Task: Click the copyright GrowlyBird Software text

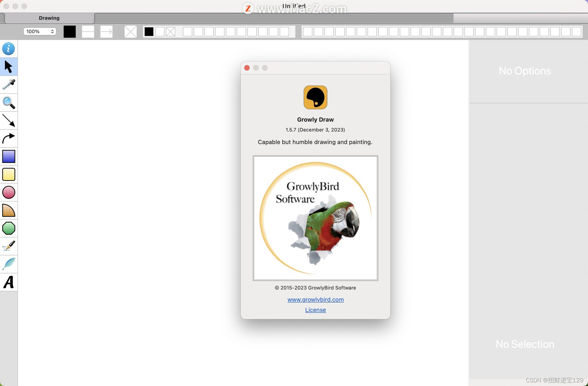Action: (x=315, y=288)
